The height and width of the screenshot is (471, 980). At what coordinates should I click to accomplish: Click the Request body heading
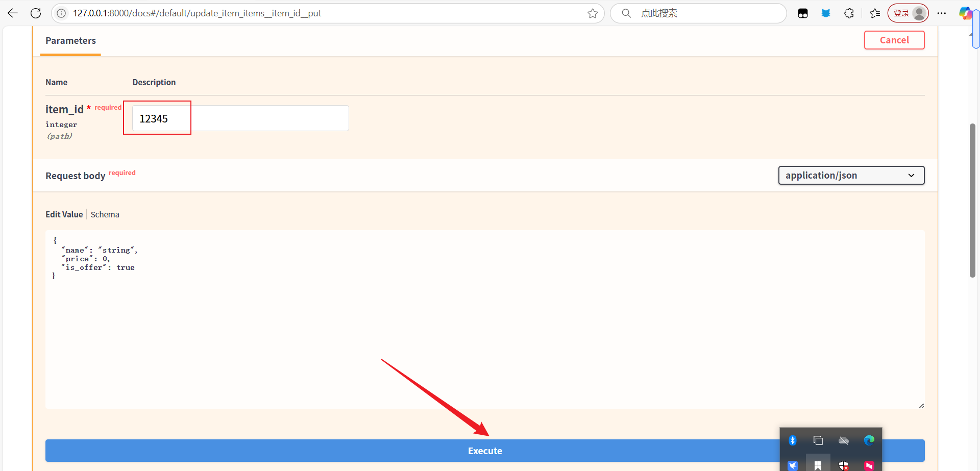point(75,176)
